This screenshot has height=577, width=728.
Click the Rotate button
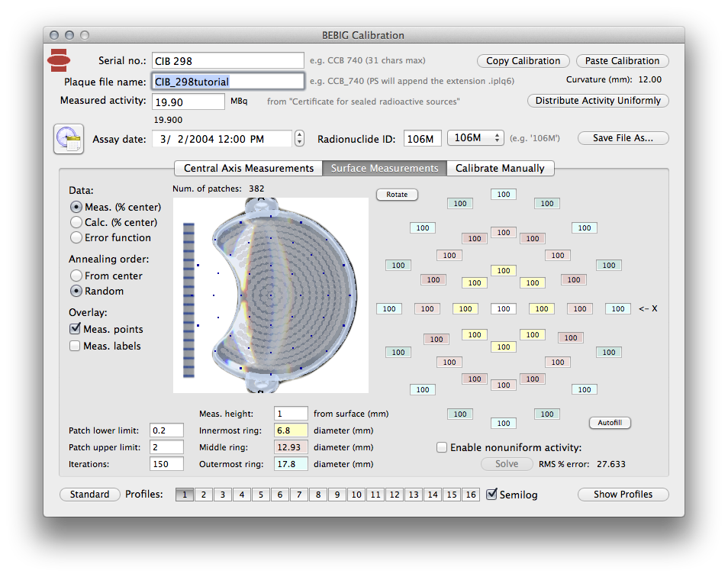(x=397, y=195)
